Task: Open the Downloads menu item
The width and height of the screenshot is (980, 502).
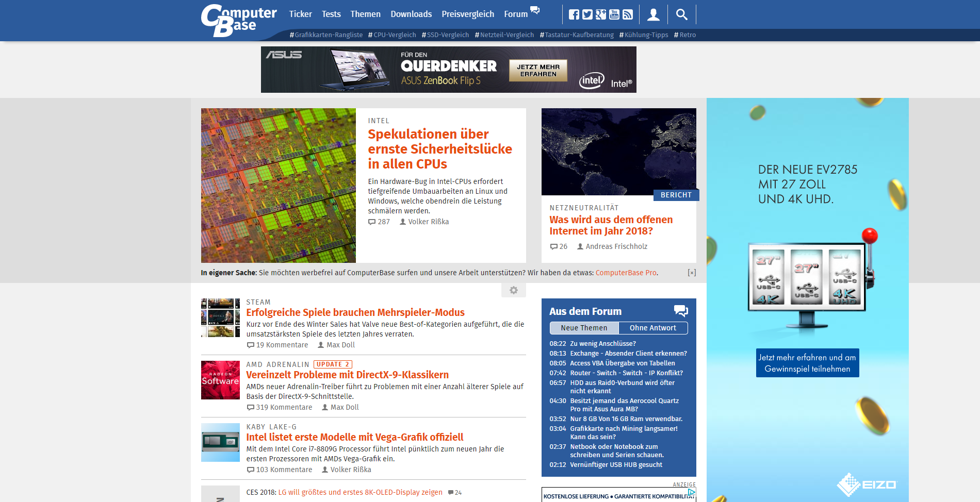Action: [x=411, y=14]
